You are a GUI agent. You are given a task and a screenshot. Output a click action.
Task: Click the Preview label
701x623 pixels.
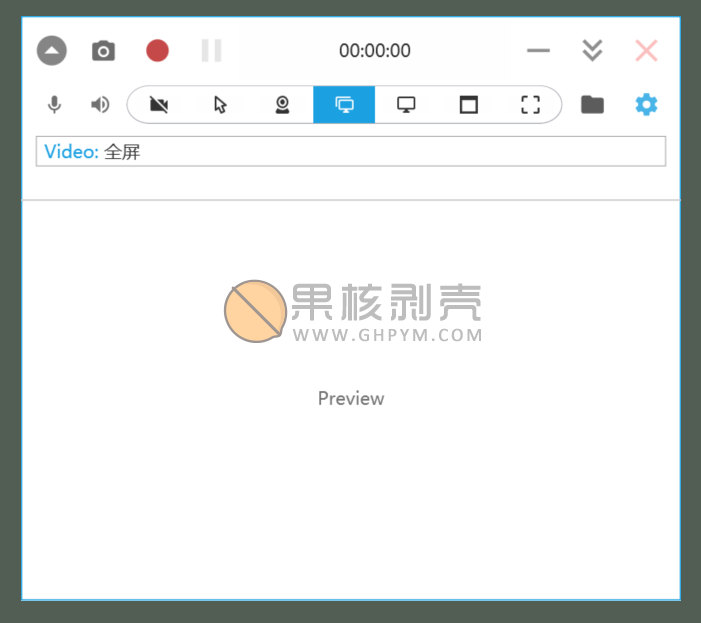pos(351,398)
